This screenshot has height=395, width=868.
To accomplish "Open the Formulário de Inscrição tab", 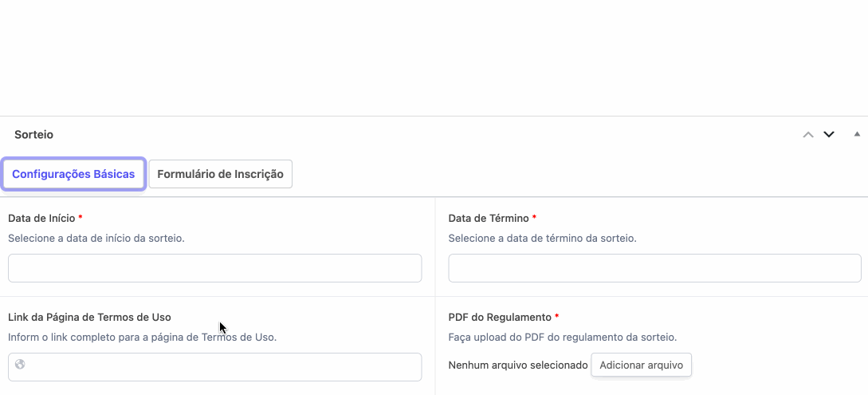I will click(x=220, y=174).
